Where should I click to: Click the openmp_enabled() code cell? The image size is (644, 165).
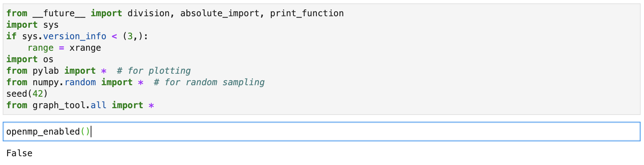pos(321,132)
